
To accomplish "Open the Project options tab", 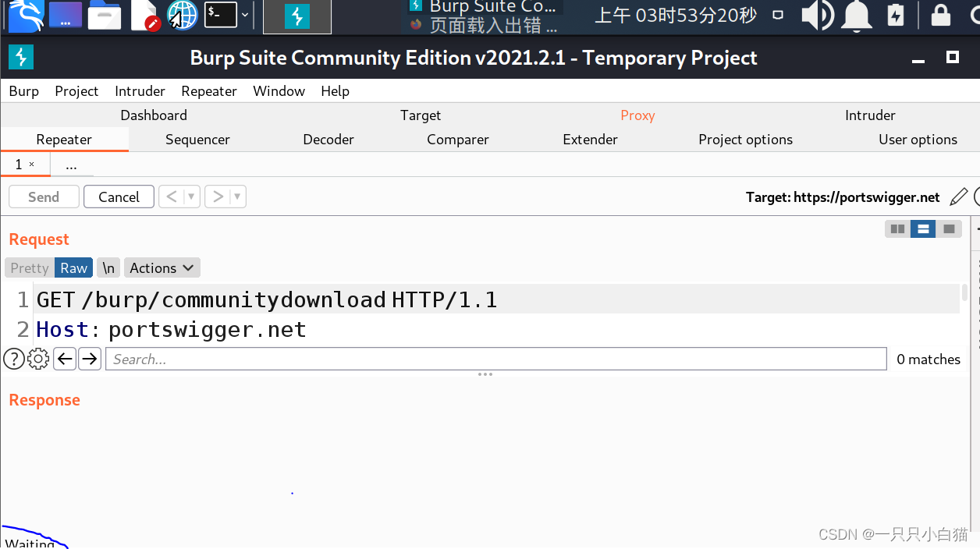I will click(745, 140).
